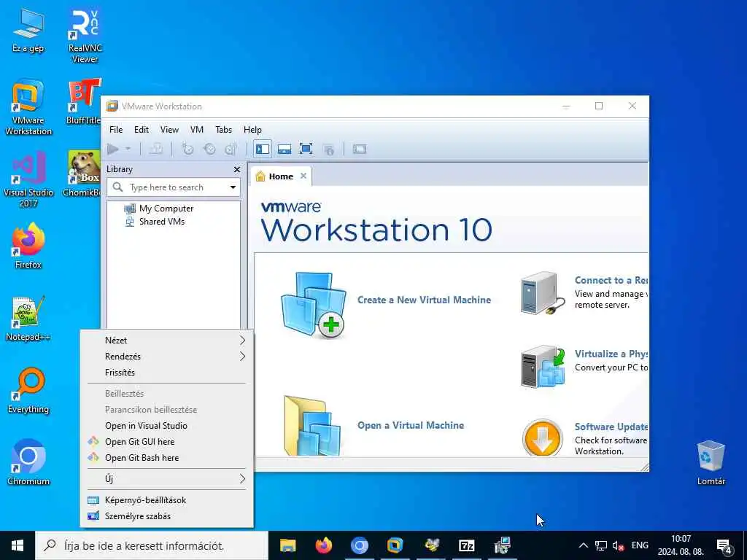This screenshot has height=560, width=747.
Task: Select My Computer in Library tree
Action: click(166, 209)
